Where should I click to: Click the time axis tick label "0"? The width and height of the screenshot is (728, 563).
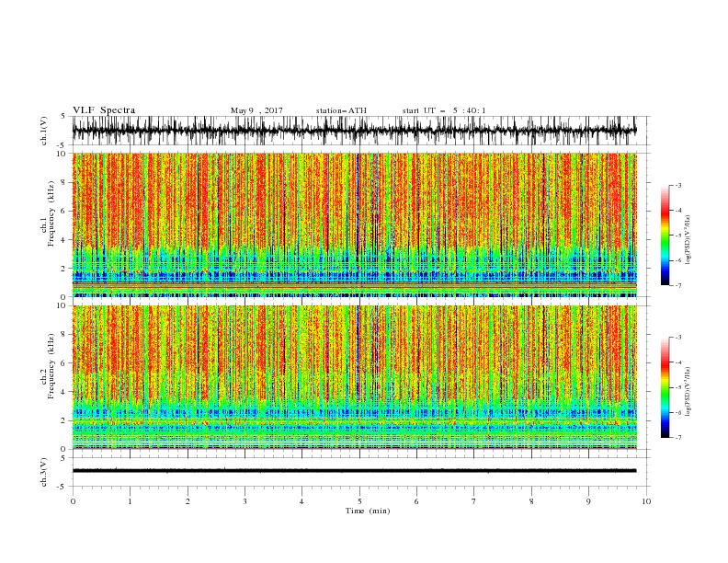pyautogui.click(x=73, y=501)
